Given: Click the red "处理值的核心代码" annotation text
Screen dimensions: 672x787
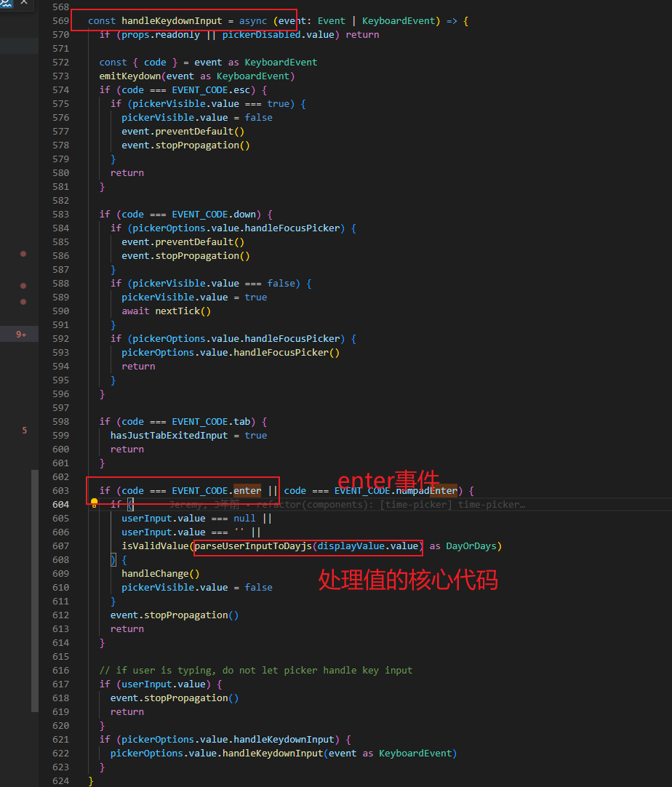Looking at the screenshot, I should point(409,580).
